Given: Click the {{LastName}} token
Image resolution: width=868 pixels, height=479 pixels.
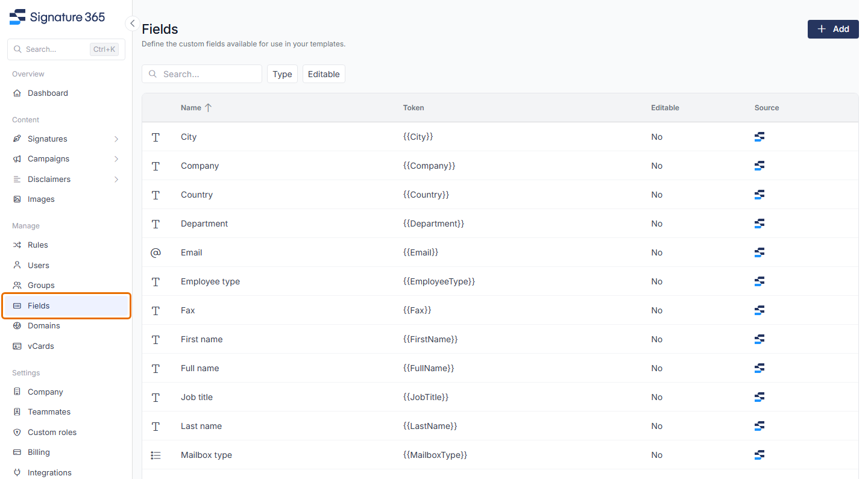Looking at the screenshot, I should [430, 426].
